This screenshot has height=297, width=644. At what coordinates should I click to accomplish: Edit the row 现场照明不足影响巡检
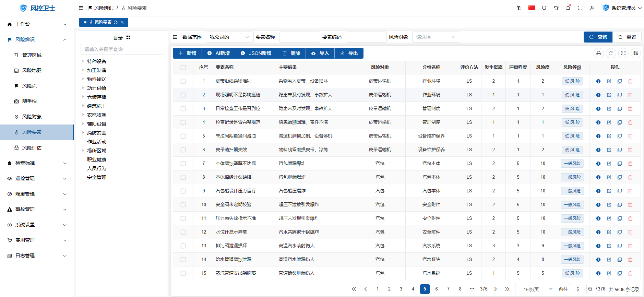coord(609,95)
